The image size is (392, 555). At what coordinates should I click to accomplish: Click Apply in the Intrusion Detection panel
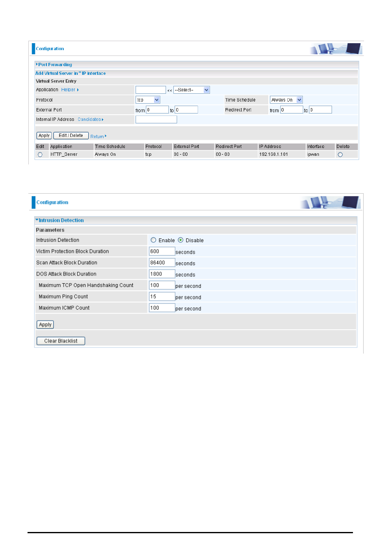click(45, 324)
